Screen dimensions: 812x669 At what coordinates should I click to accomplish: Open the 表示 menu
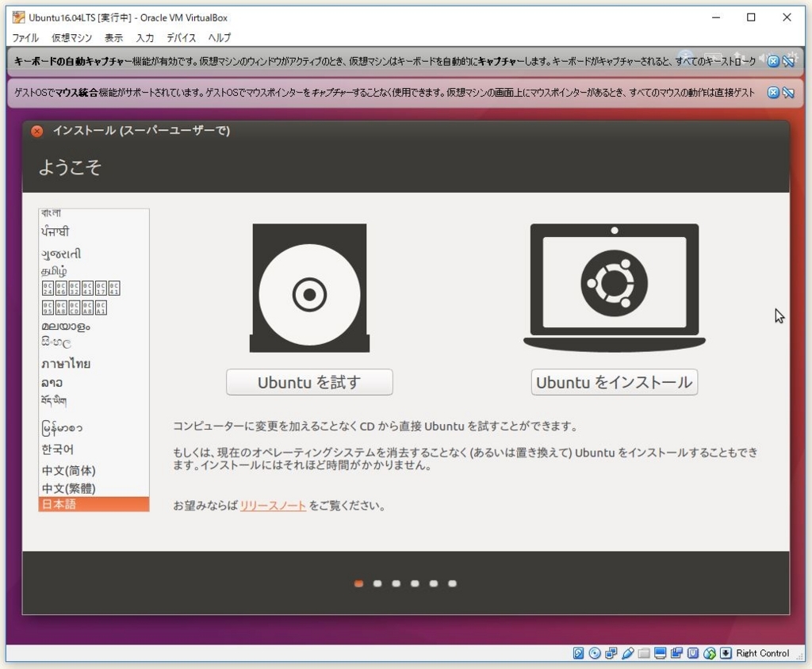click(113, 38)
